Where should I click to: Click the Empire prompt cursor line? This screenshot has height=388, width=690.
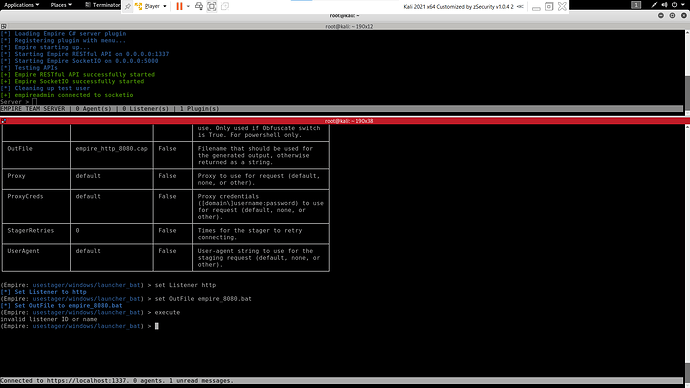pyautogui.click(x=156, y=326)
